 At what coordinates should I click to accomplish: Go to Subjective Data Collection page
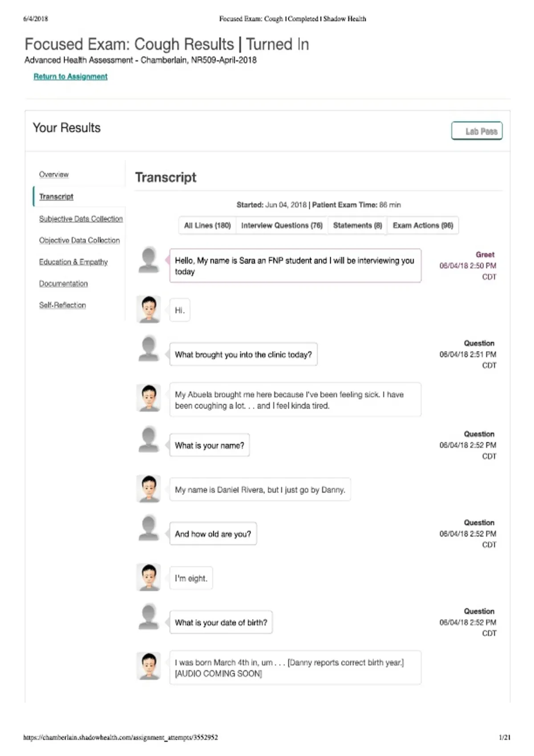coord(81,219)
